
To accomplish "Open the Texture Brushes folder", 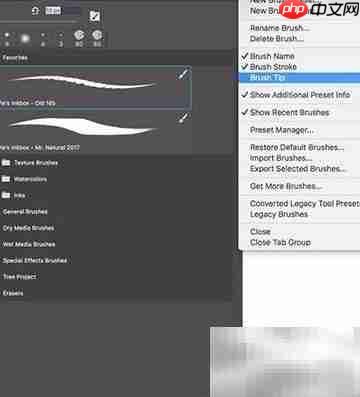I will coord(30,163).
